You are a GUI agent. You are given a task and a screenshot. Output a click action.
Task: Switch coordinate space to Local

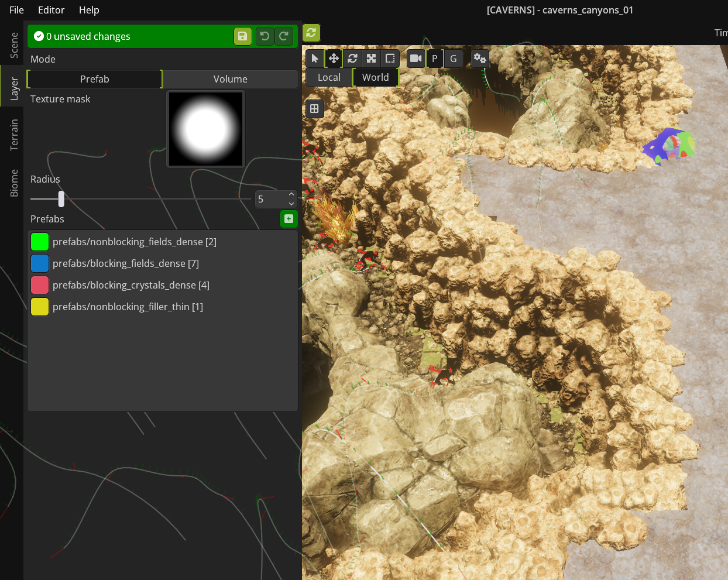[x=328, y=77]
